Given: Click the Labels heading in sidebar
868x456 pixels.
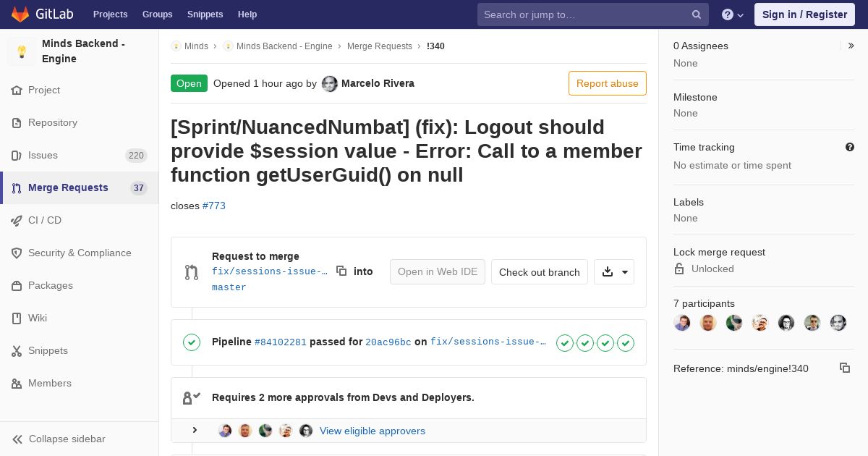Looking at the screenshot, I should tap(689, 202).
